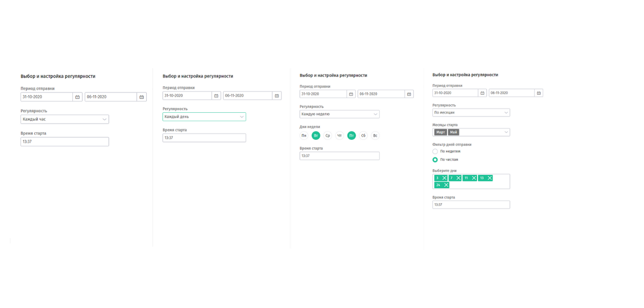644x308 pixels.
Task: Expand the Месяцы старта dropdown arrow
Action: coord(506,132)
